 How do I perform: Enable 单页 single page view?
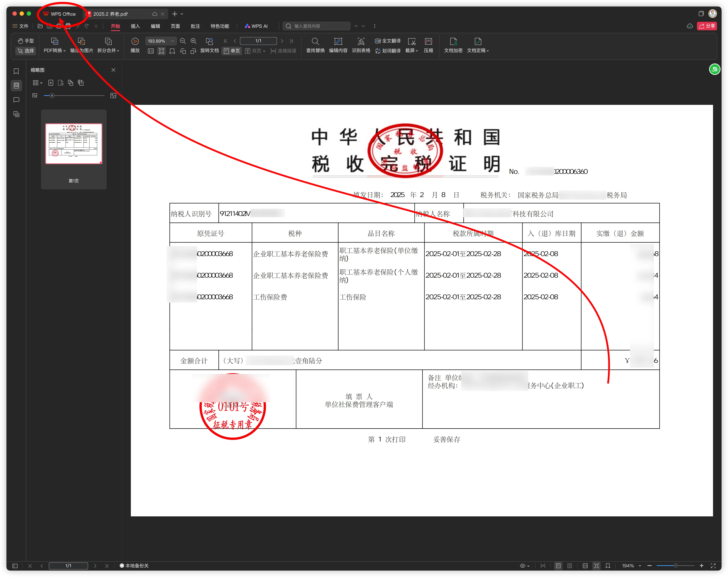click(232, 51)
